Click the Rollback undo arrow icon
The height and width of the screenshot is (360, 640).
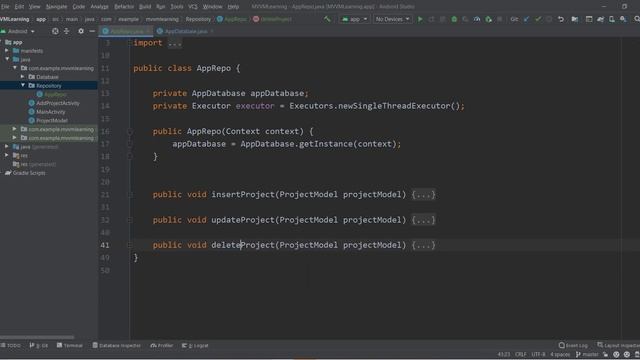[x=561, y=19]
